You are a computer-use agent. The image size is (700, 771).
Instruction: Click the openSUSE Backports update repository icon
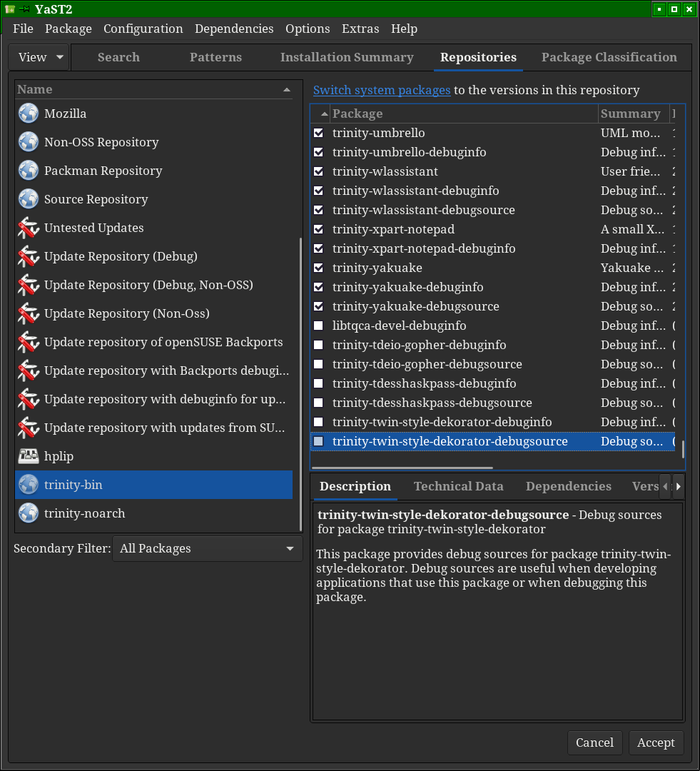pos(29,341)
